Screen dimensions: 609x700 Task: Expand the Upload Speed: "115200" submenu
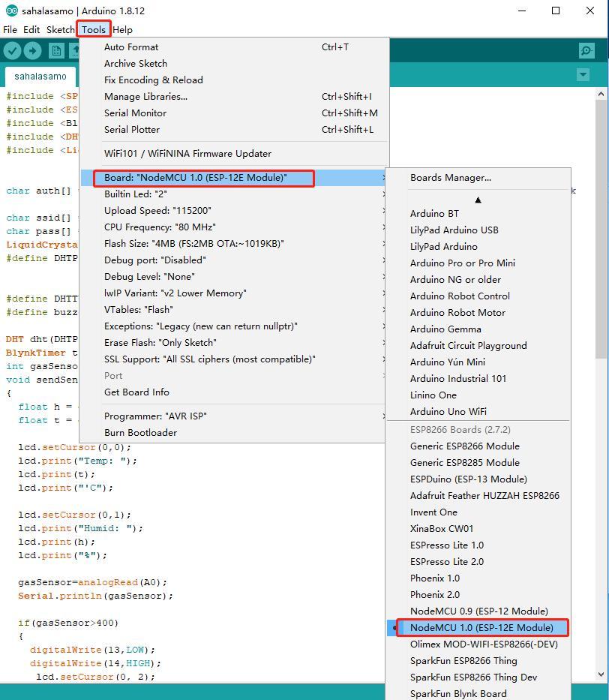tap(233, 211)
